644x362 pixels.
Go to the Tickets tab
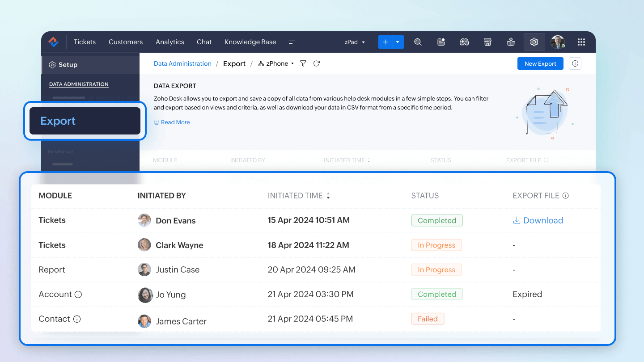(85, 42)
